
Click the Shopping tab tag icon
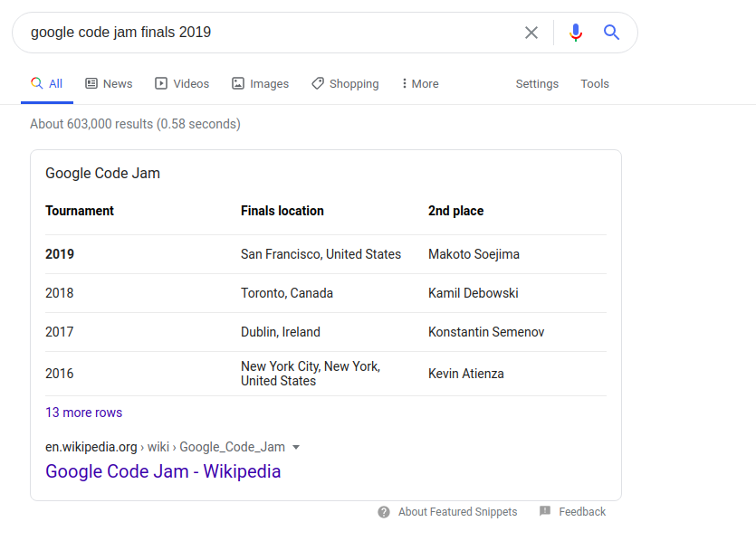pos(318,83)
